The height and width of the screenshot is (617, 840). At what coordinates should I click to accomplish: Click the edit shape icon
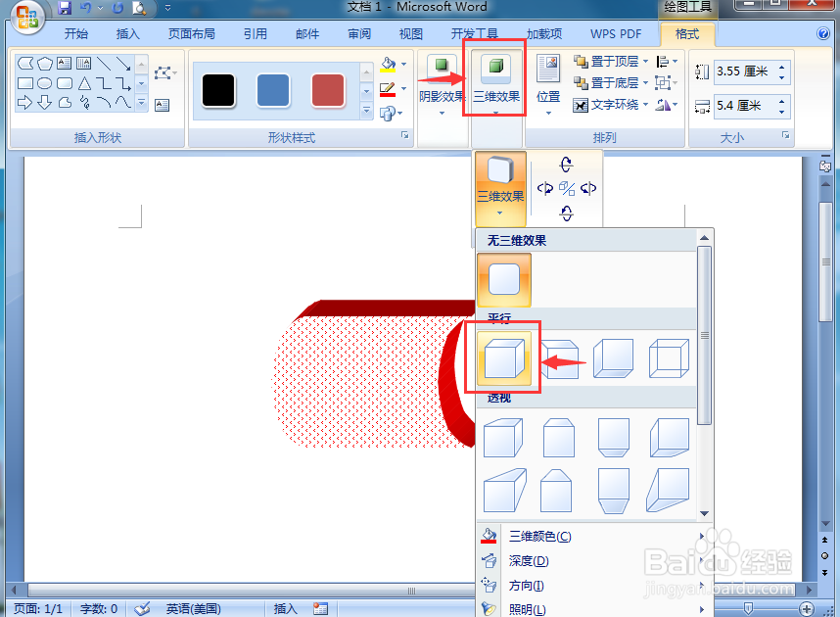click(165, 72)
